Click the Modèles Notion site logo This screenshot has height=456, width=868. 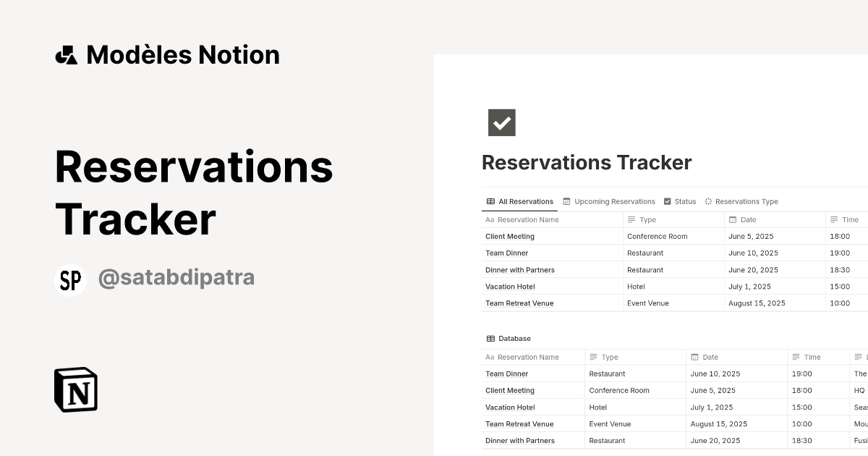168,54
